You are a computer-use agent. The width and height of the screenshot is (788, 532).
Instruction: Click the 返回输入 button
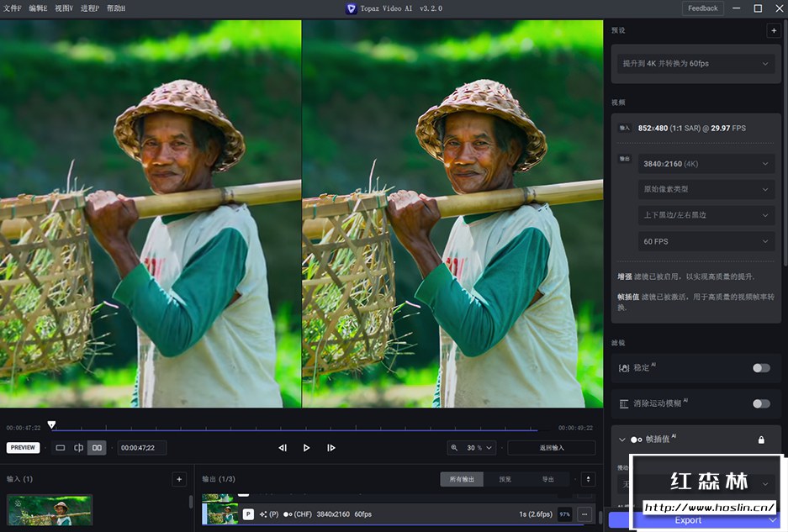[551, 448]
